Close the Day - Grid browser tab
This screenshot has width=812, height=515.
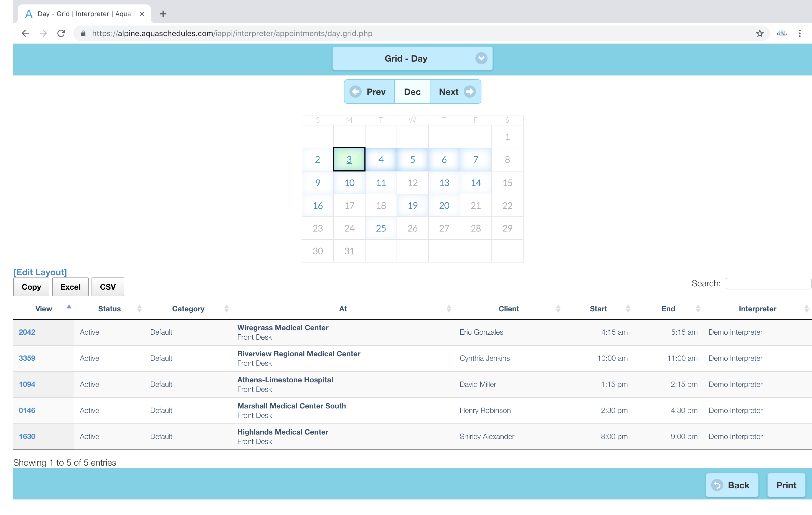142,14
